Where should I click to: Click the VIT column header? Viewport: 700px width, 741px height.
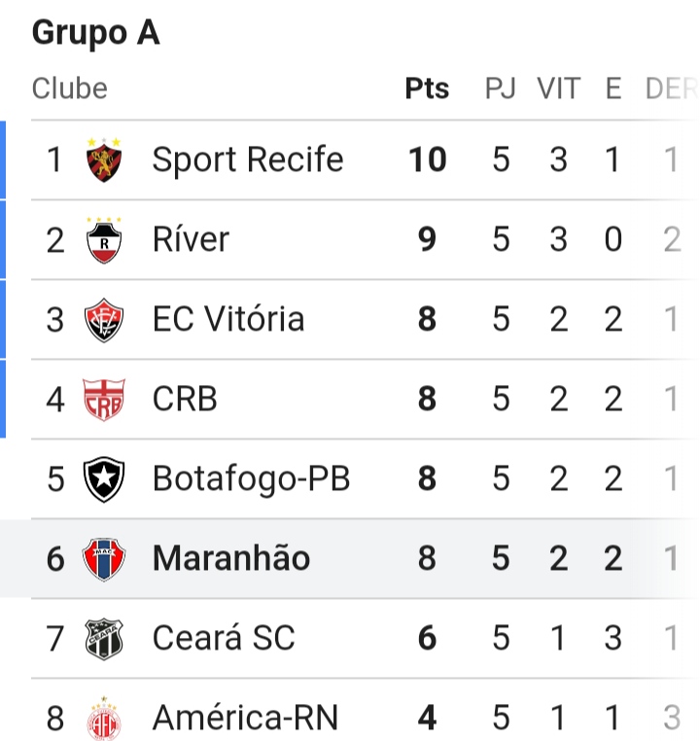point(559,88)
